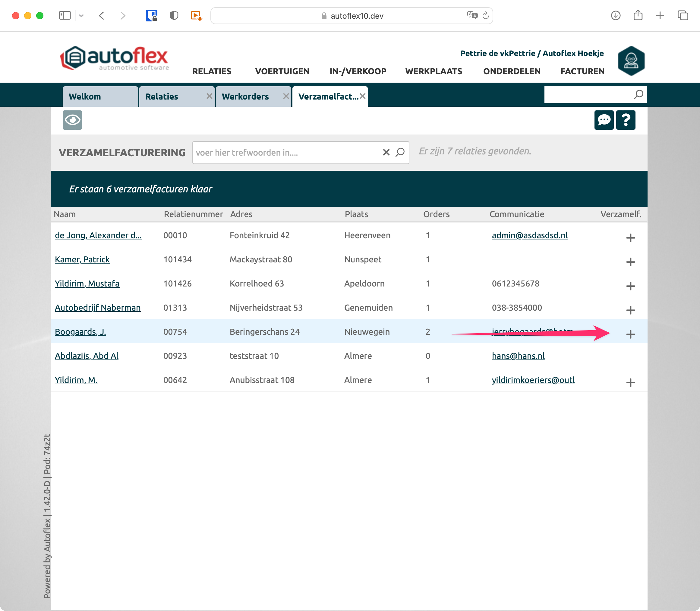Click the top-right global search magnifier
The image size is (700, 611).
[x=638, y=94]
